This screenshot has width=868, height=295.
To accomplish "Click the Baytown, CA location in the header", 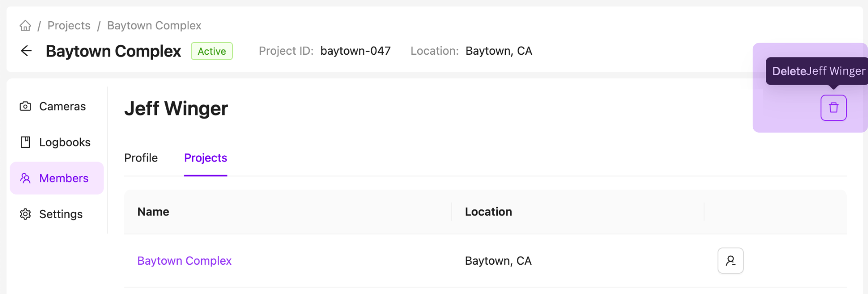I will (x=499, y=51).
